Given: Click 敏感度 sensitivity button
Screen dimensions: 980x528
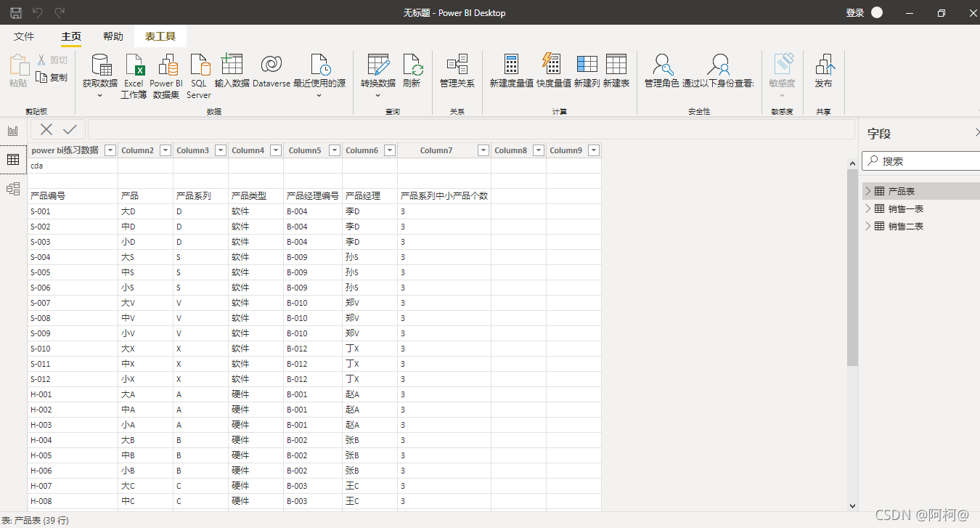Looking at the screenshot, I should point(782,76).
